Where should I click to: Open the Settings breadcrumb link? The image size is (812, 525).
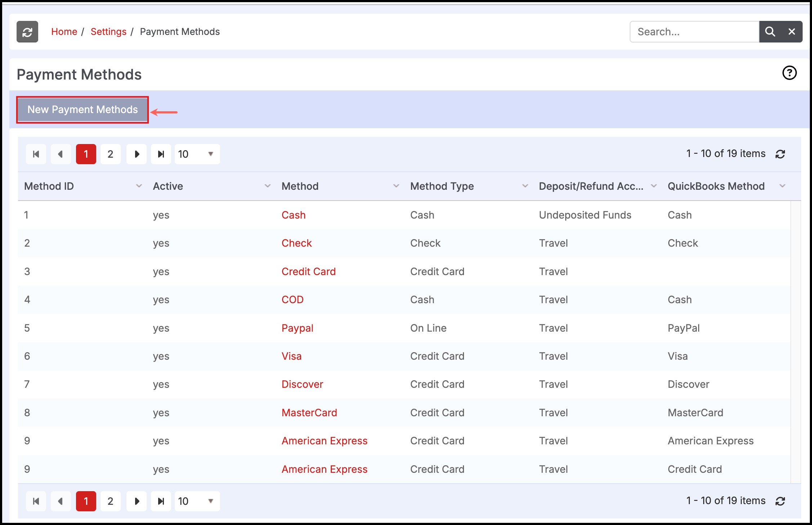[108, 32]
